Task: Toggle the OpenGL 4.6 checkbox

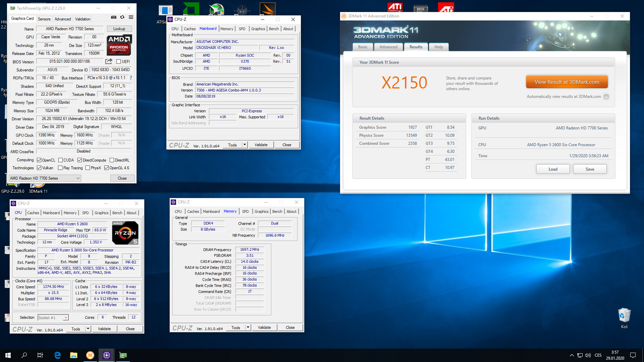Action: [x=106, y=168]
